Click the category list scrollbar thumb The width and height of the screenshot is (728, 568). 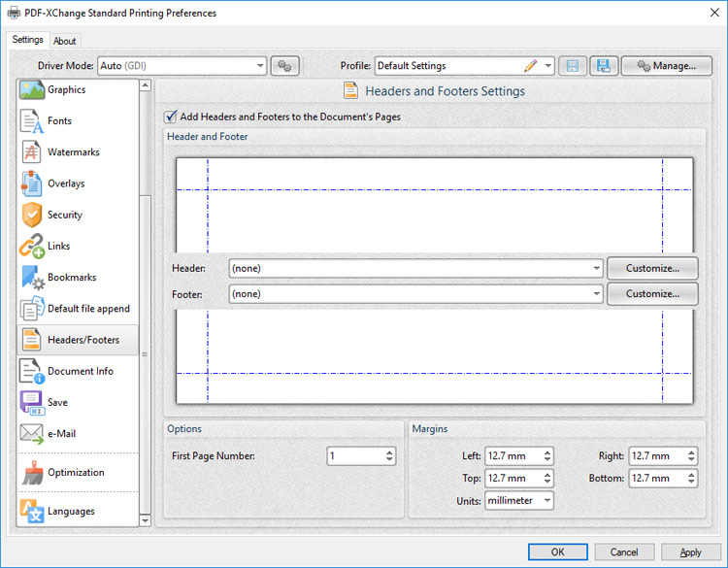(146, 354)
